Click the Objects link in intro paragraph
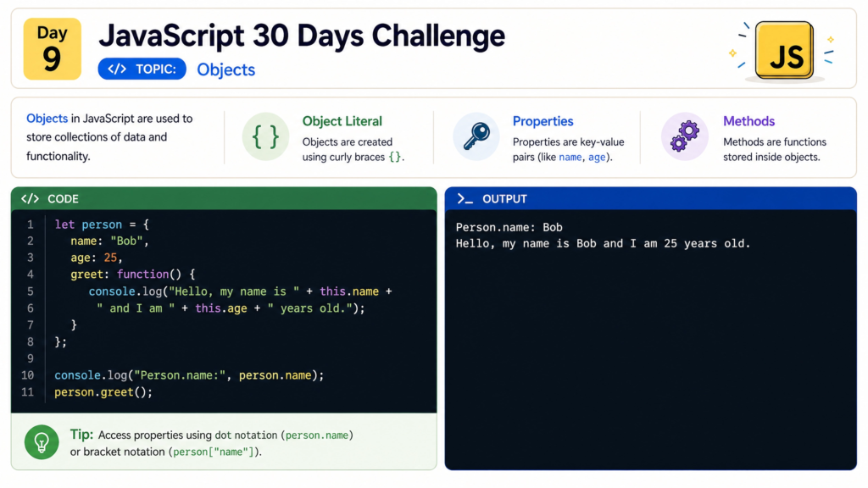Screen dimensions: 868x488 (x=47, y=119)
